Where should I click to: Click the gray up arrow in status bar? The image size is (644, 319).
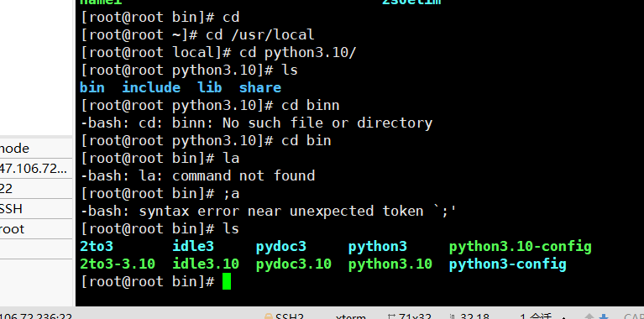(x=589, y=316)
